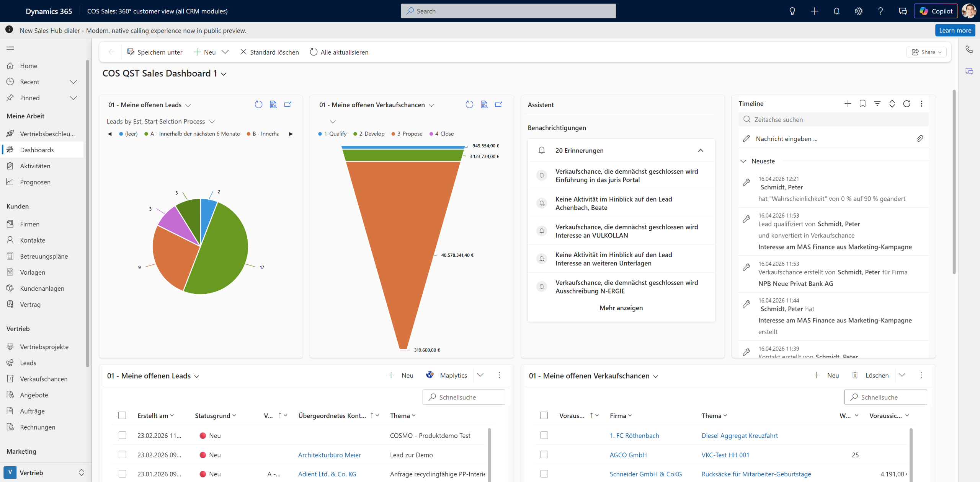Click Alle aktualisieren

tap(339, 52)
